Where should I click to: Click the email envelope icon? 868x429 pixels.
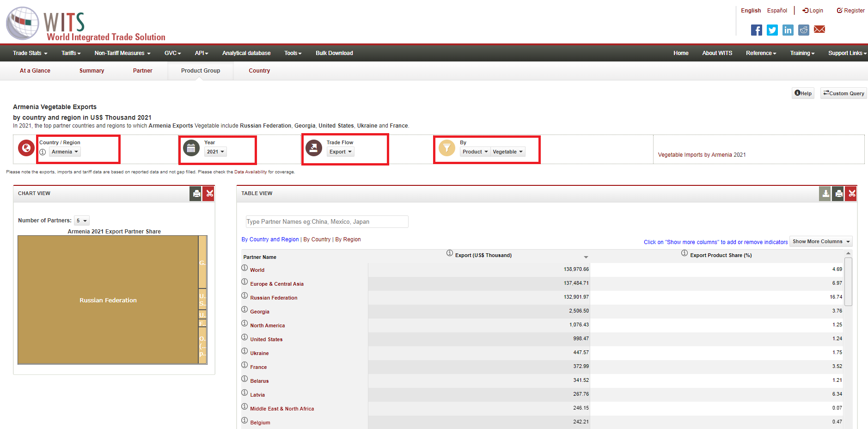[x=819, y=30]
